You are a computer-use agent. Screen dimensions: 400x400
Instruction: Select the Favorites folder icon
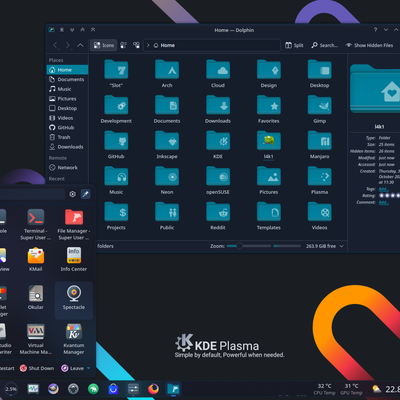click(269, 105)
